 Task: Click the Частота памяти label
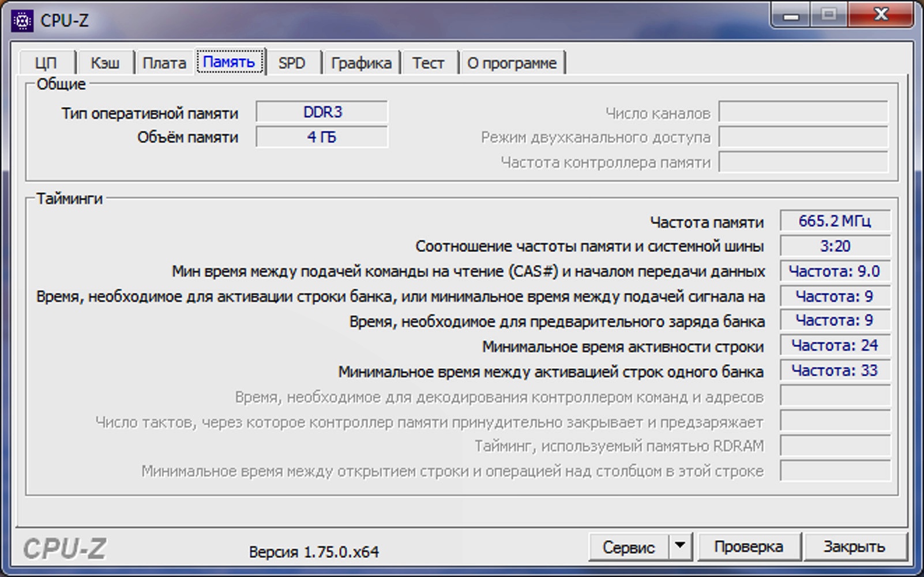click(707, 222)
